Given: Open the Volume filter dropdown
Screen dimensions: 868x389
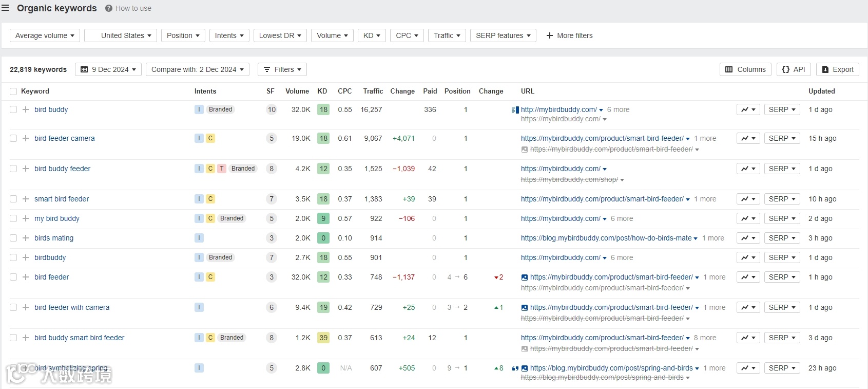Looking at the screenshot, I should tap(332, 35).
